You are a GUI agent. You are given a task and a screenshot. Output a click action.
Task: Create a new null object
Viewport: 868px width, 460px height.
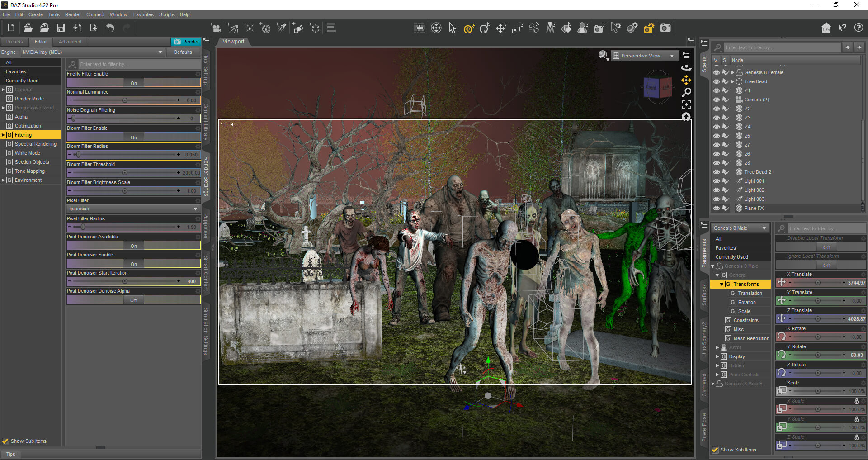point(314,28)
